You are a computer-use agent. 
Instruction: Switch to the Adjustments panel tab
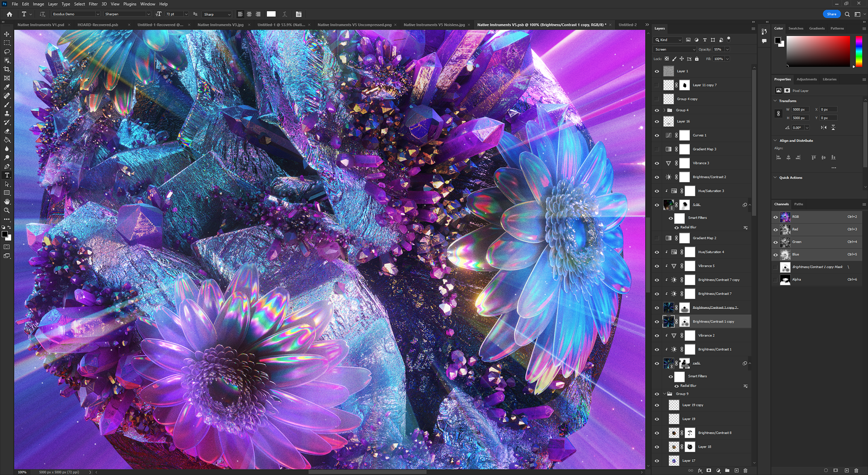(x=807, y=79)
